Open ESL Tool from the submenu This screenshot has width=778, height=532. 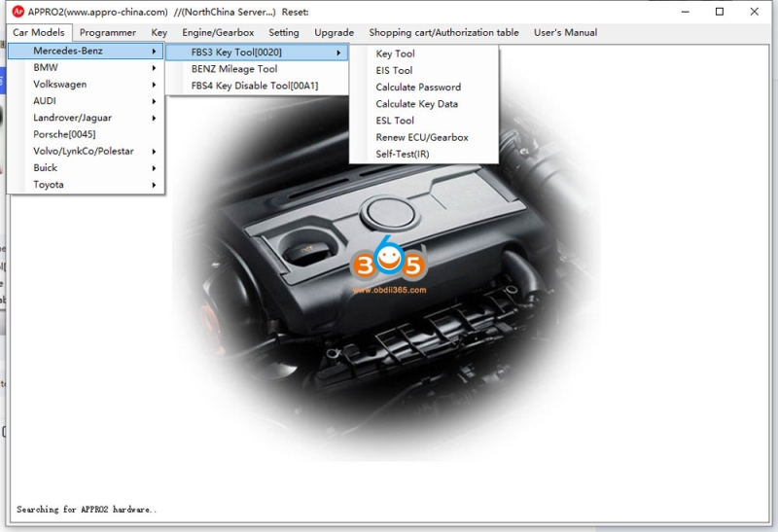pyautogui.click(x=424, y=121)
